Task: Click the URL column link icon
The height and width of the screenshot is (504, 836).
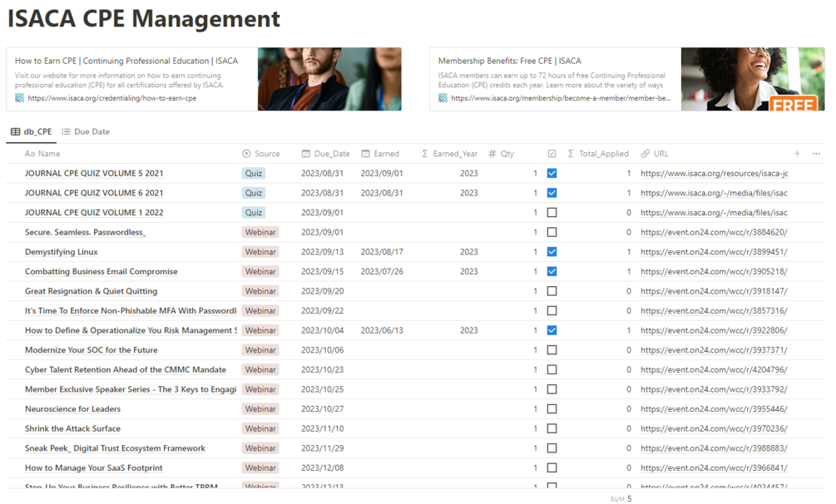Action: (646, 154)
